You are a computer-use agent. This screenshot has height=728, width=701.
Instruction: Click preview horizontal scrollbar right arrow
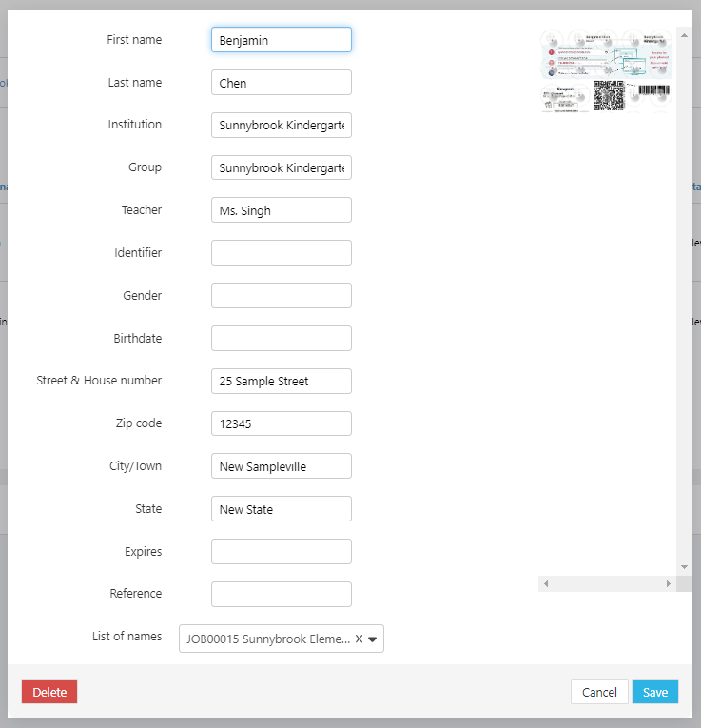tap(668, 583)
